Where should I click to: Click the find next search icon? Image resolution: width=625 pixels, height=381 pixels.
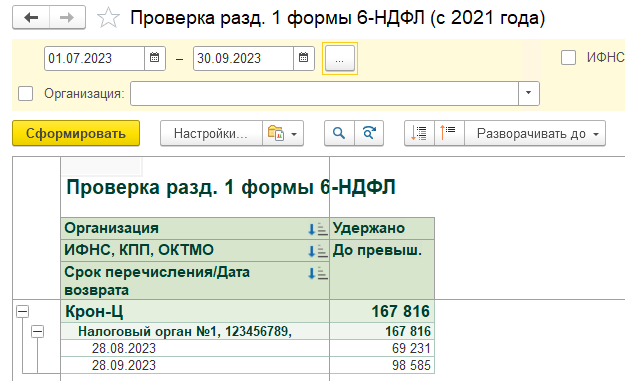coord(369,133)
